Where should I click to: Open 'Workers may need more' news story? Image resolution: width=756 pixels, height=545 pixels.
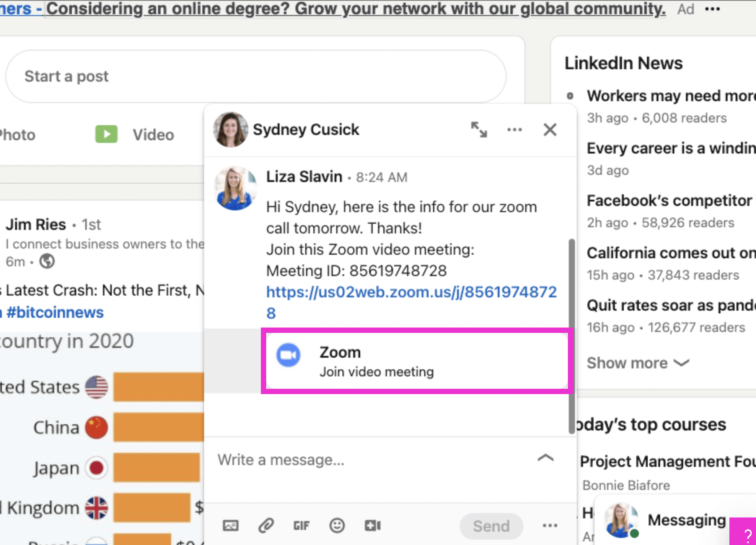click(x=671, y=96)
